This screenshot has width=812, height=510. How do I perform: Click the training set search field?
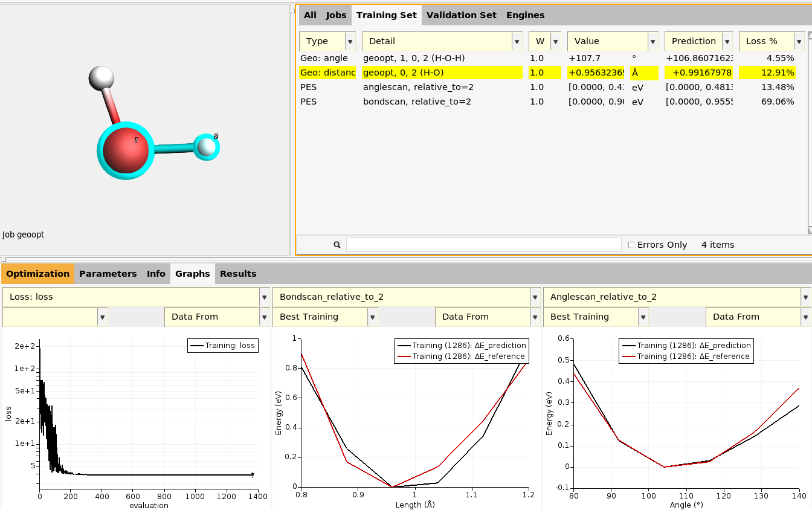click(x=483, y=245)
